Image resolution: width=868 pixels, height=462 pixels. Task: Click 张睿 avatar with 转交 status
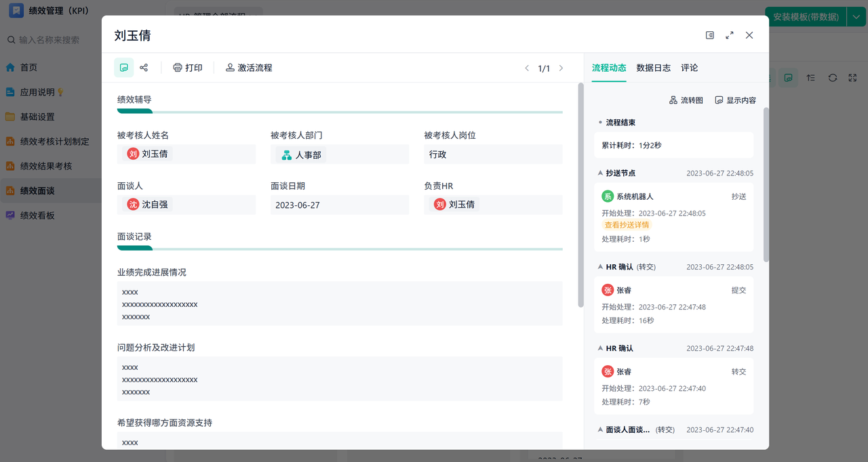coord(608,371)
